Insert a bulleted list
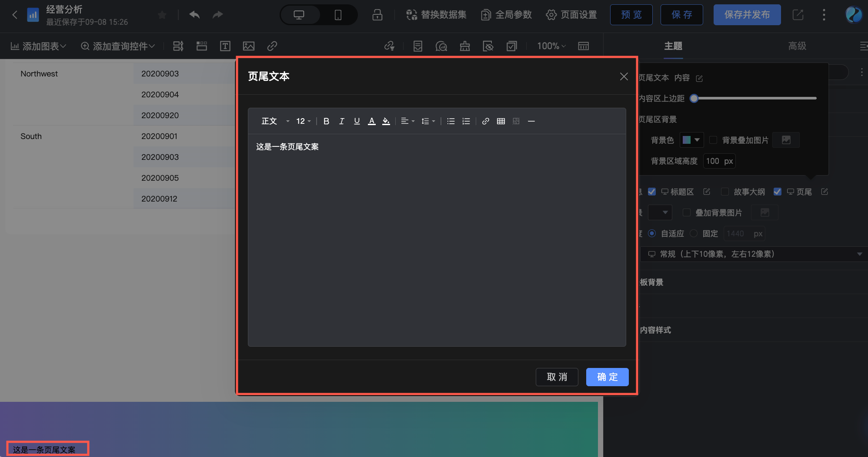Image resolution: width=868 pixels, height=457 pixels. [x=451, y=121]
